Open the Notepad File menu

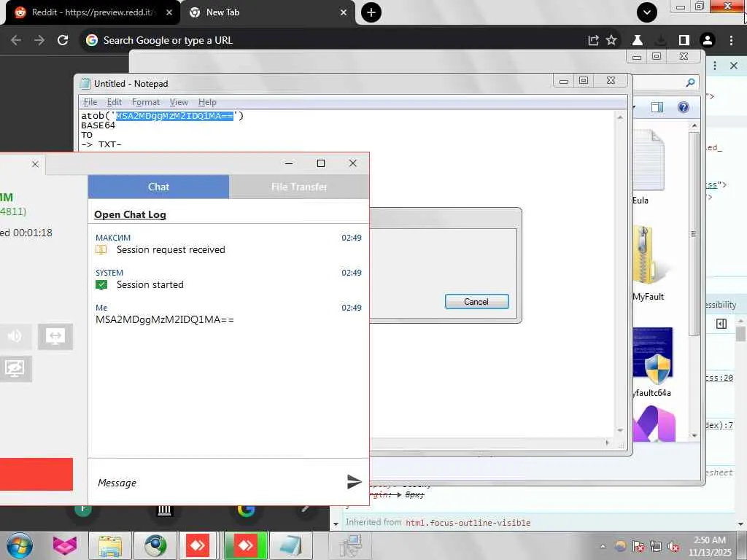pos(90,102)
